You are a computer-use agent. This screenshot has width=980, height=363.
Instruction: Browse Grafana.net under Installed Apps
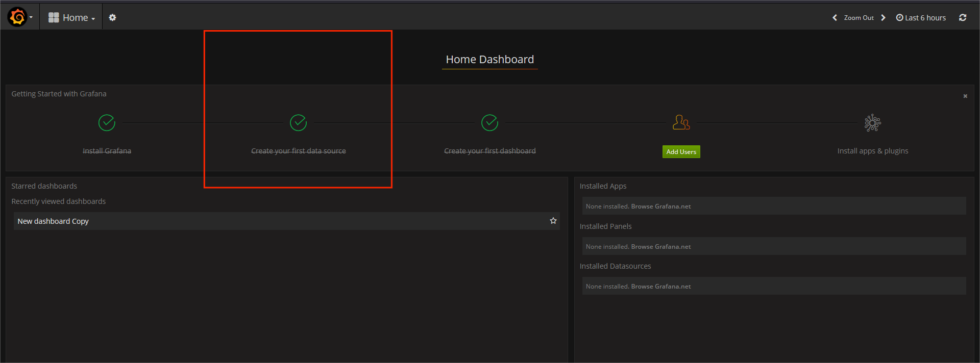[x=661, y=206]
